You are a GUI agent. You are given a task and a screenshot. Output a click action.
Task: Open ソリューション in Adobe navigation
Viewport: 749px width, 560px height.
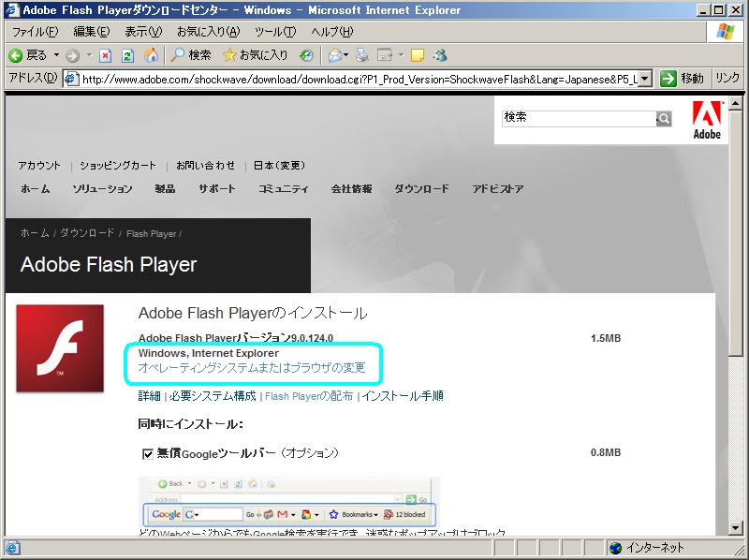(x=102, y=189)
